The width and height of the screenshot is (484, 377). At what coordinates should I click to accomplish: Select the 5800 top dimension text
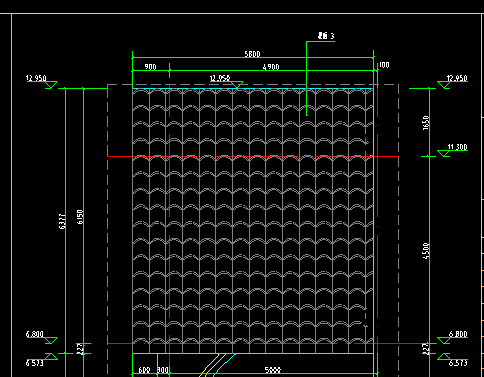[252, 54]
